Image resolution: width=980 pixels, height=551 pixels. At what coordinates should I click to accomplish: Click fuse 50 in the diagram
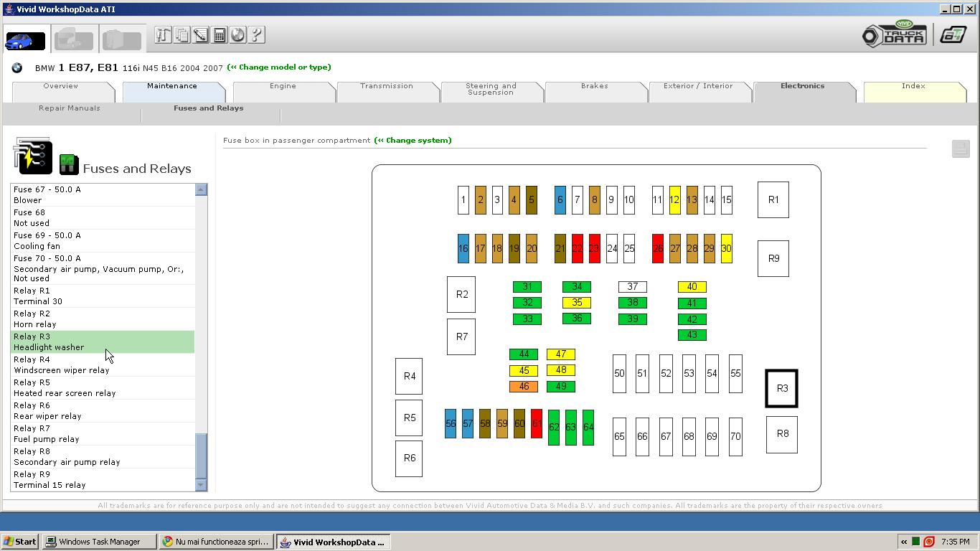[619, 373]
